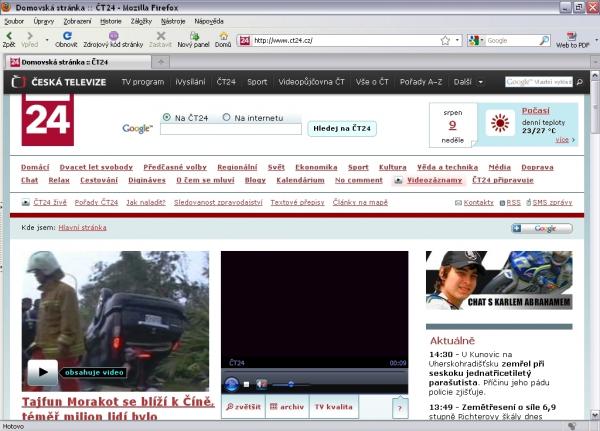Screen dimensions: 600x431
Task: Click the header Google search field
Action: [539, 82]
